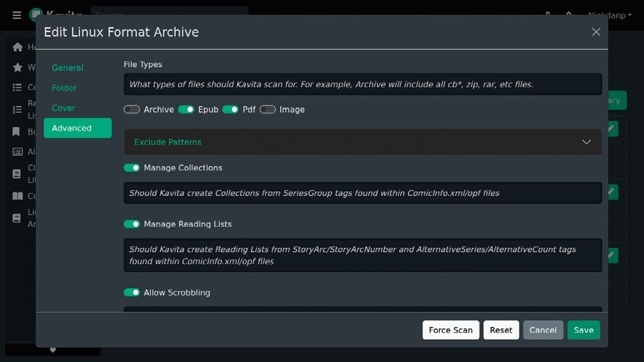644x362 pixels.
Task: Click the Reading Lists numbered icon
Action: click(x=18, y=110)
